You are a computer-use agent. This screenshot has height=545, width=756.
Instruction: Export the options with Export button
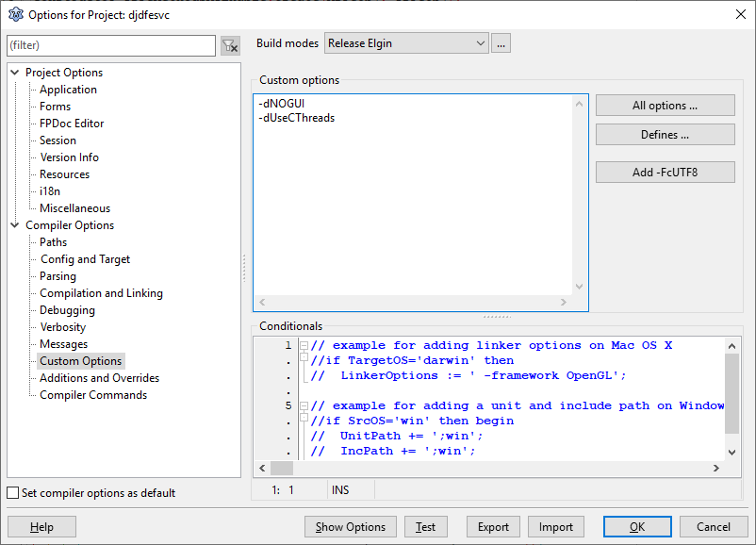493,527
